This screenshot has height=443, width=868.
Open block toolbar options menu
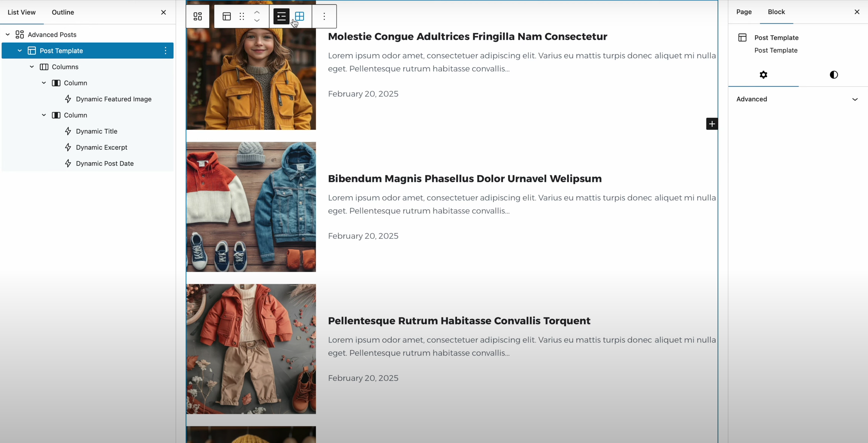[x=324, y=16]
